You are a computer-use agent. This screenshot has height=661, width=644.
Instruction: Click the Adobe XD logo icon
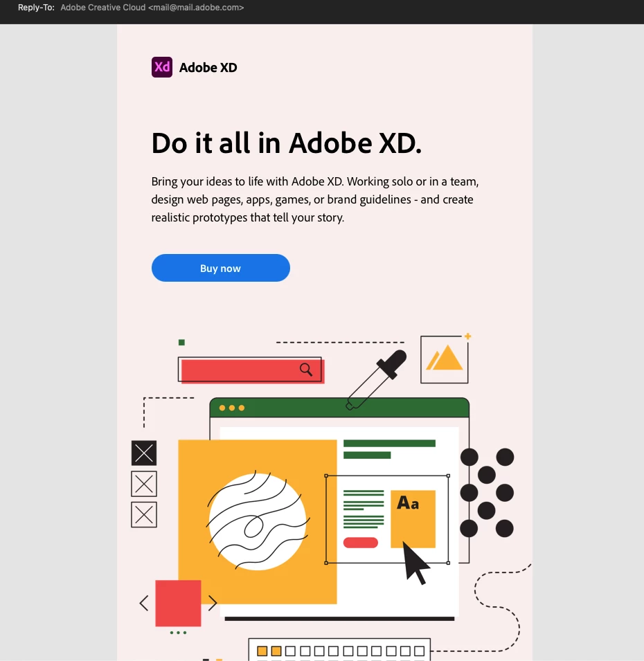pyautogui.click(x=162, y=67)
